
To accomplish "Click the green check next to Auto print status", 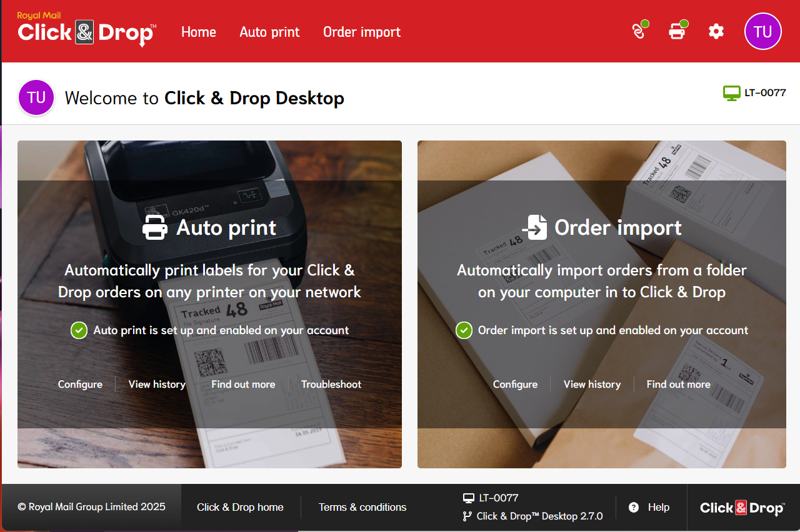I will click(x=79, y=330).
